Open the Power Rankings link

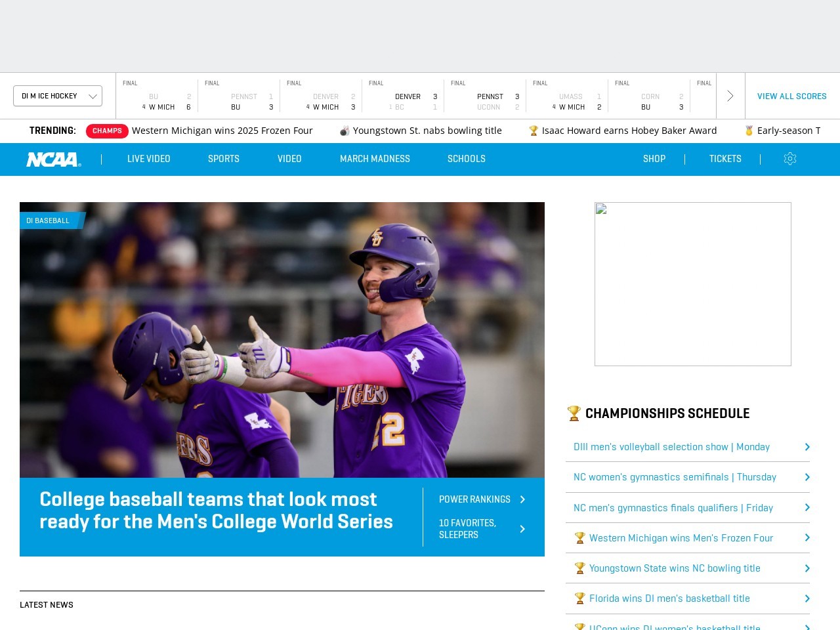[x=474, y=499]
